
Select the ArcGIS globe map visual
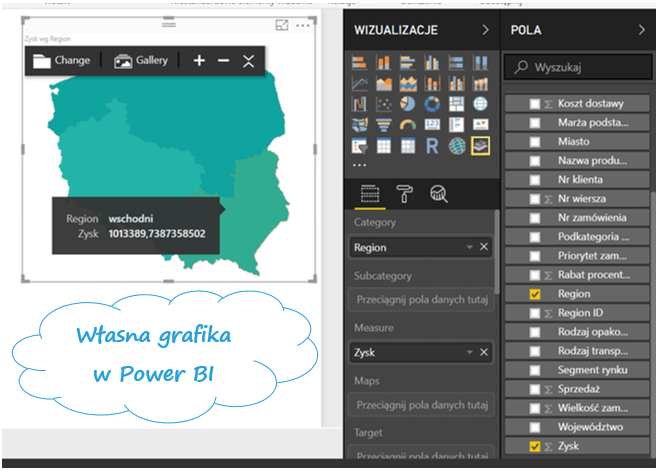click(456, 146)
